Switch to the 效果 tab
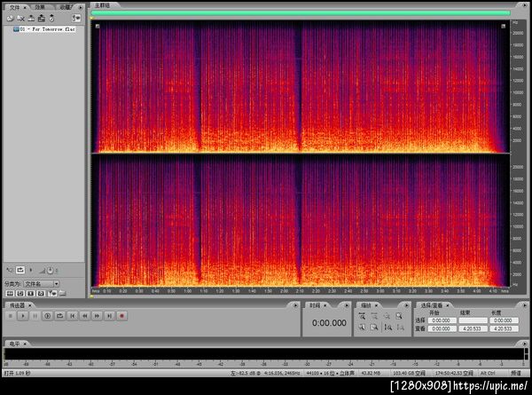 (x=40, y=7)
